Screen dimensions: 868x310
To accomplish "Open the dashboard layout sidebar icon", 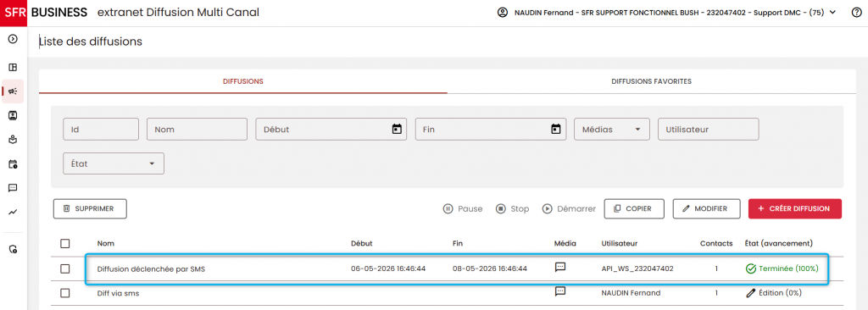I will pos(13,68).
